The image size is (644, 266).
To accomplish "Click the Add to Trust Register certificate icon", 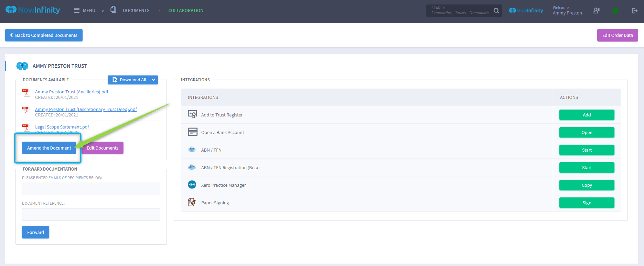I will point(192,114).
